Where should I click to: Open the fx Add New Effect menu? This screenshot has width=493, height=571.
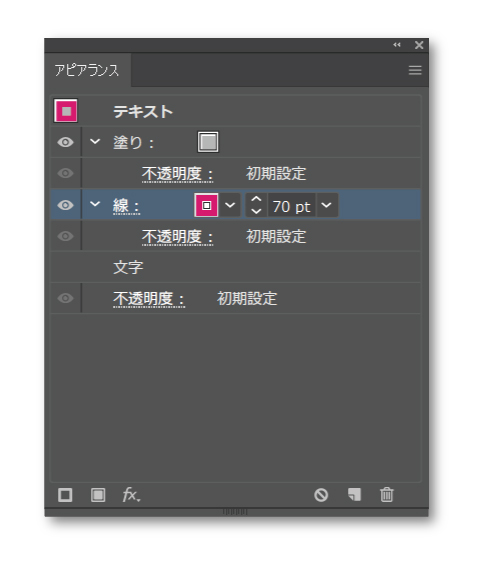click(x=131, y=495)
